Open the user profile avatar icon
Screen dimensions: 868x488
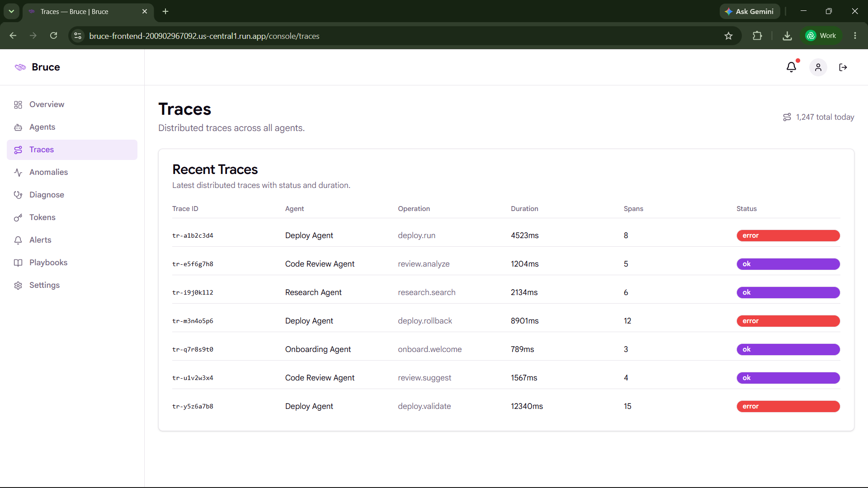click(x=818, y=67)
